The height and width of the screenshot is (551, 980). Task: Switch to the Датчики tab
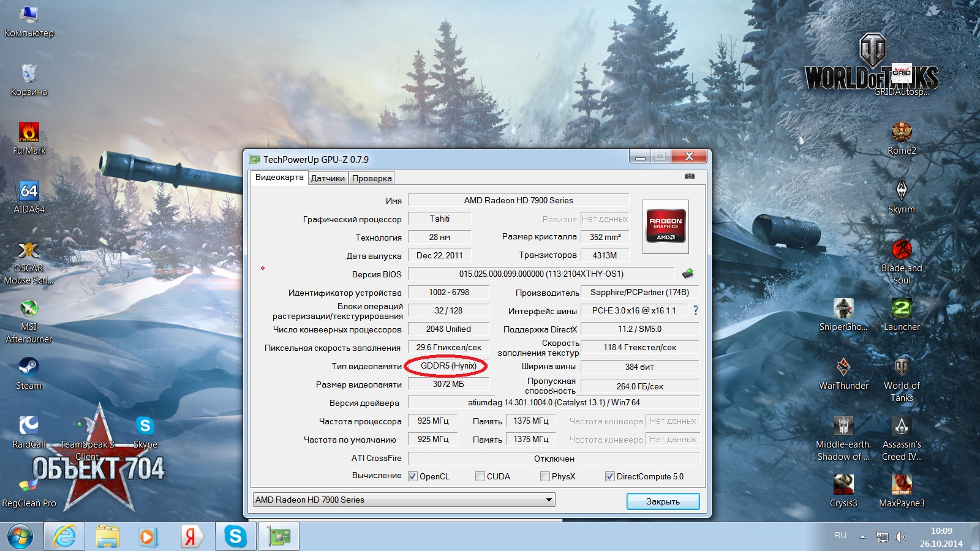(x=328, y=178)
